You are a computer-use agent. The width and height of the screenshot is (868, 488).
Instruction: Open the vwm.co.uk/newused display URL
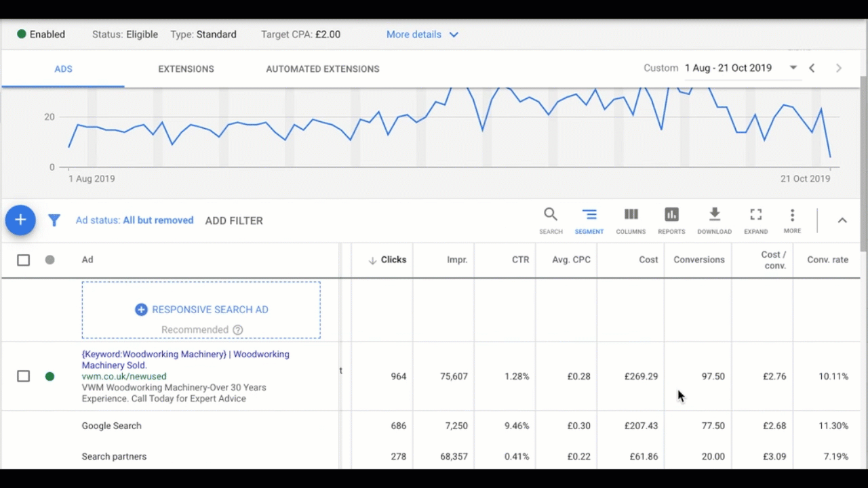124,376
